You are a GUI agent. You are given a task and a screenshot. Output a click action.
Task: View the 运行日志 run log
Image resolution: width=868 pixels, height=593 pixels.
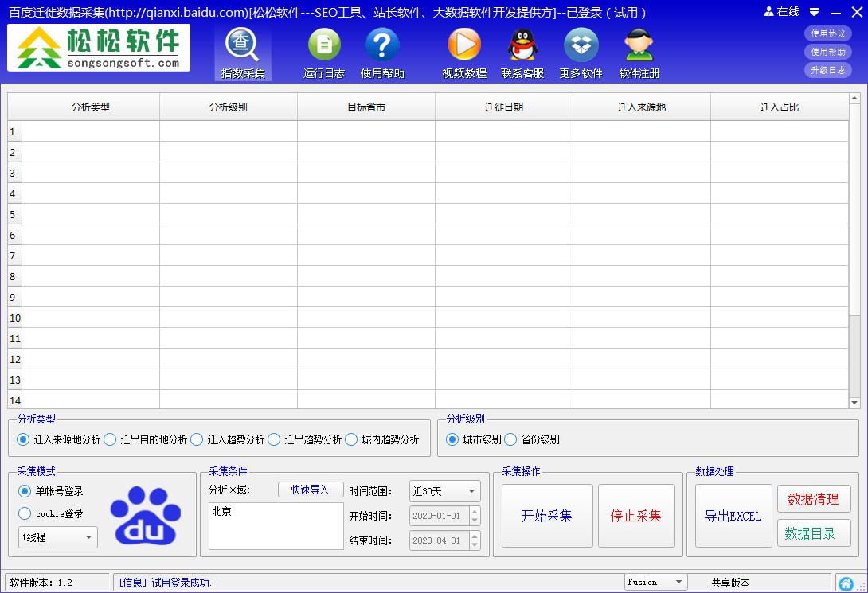324,53
